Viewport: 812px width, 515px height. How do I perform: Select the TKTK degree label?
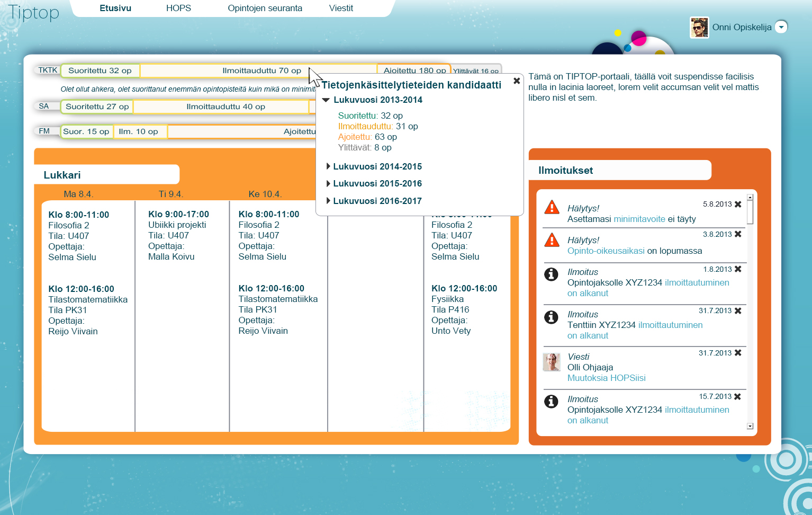point(48,70)
